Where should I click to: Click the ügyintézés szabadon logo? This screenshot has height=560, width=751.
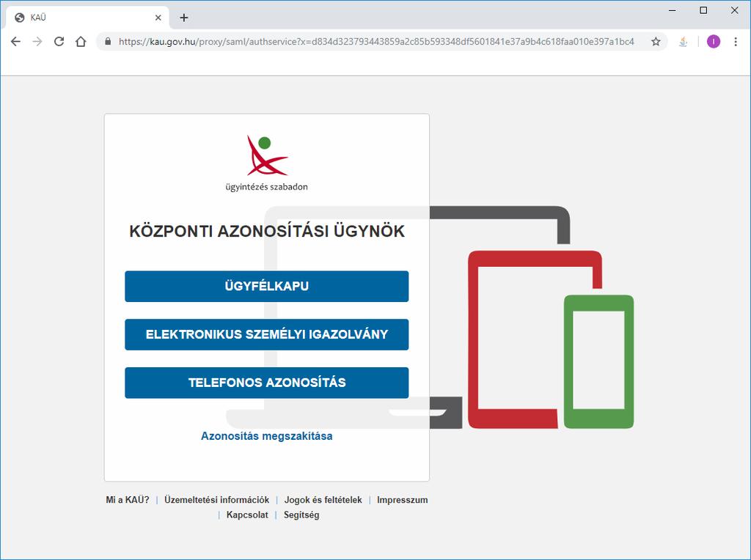click(x=267, y=163)
